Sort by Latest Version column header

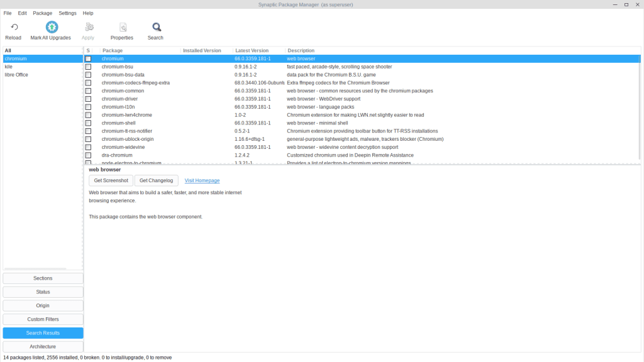click(x=259, y=50)
